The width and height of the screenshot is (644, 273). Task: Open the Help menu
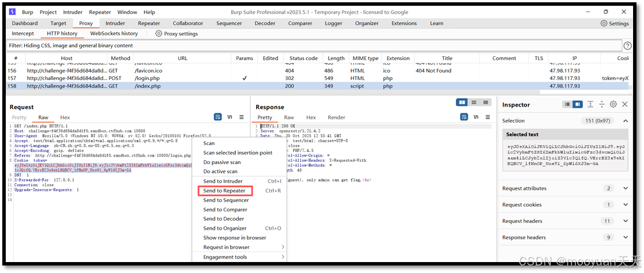click(x=150, y=12)
